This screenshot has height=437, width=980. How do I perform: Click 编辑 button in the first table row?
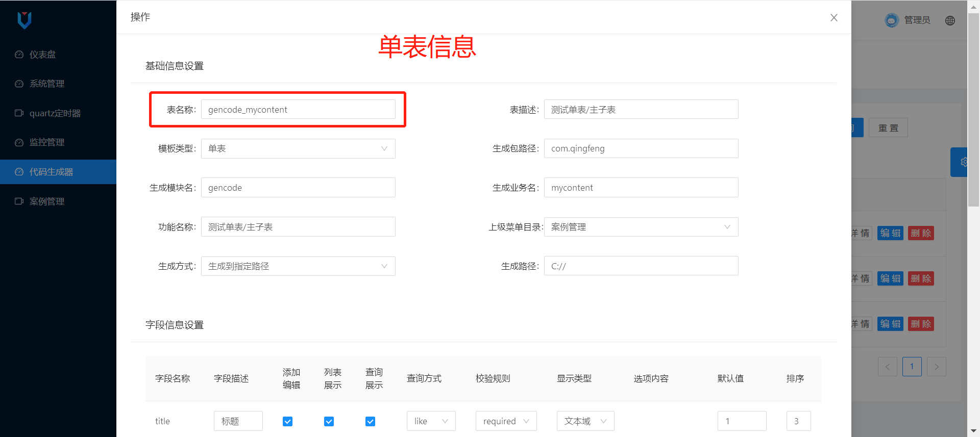pos(891,233)
